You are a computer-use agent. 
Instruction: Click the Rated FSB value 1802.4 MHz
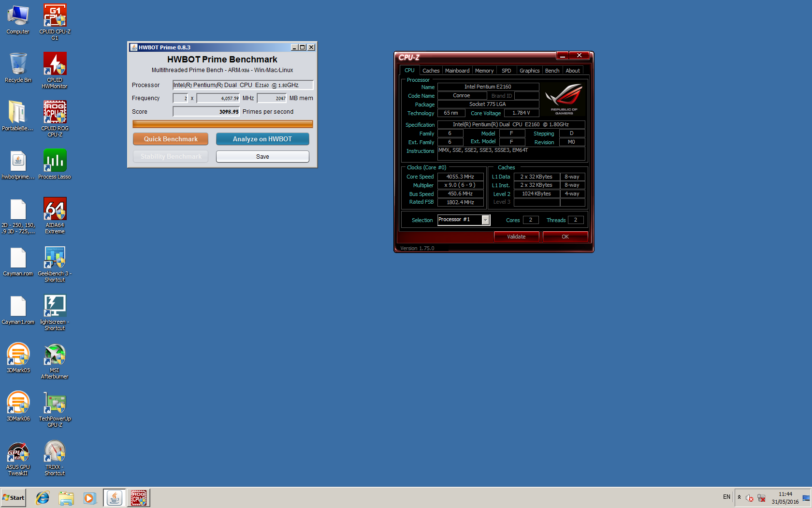pos(460,202)
